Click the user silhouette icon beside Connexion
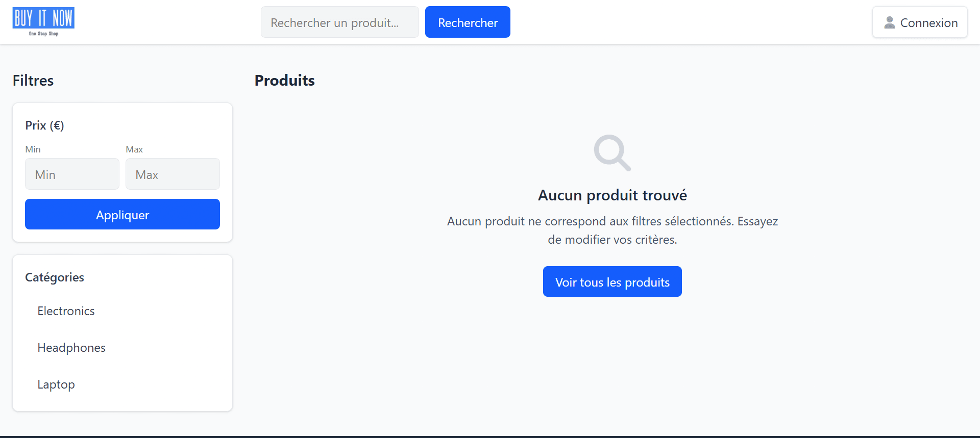Image resolution: width=980 pixels, height=438 pixels. point(889,22)
